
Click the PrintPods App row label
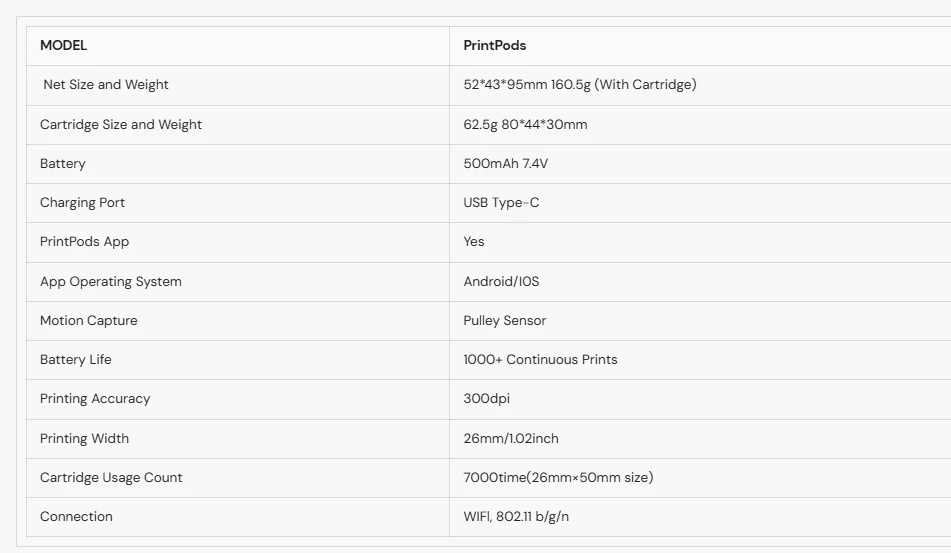pos(84,242)
